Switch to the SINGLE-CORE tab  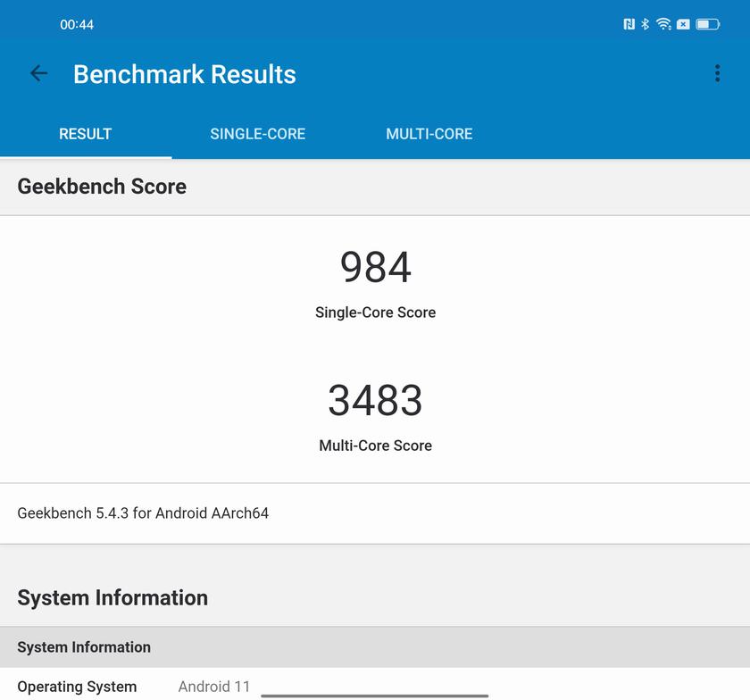[257, 134]
